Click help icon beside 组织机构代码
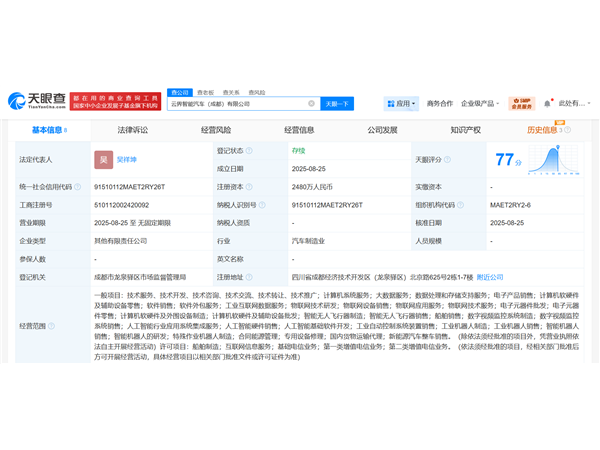600x450 pixels. pos(460,205)
